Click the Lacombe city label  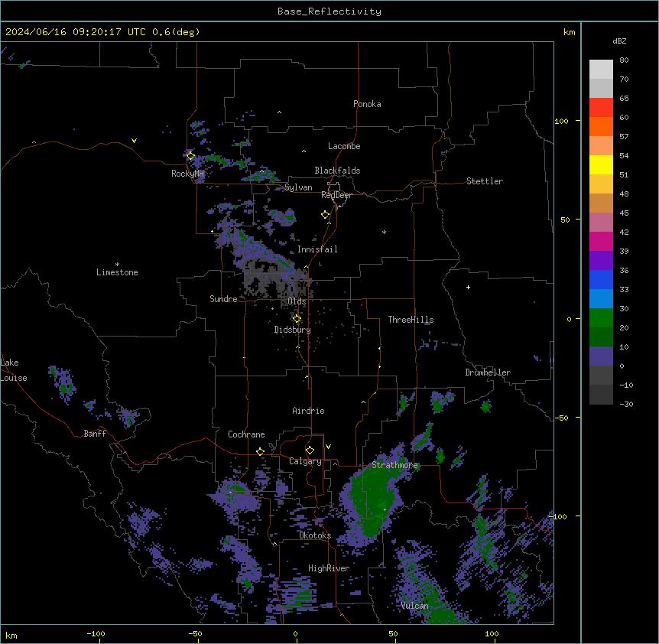click(x=344, y=146)
